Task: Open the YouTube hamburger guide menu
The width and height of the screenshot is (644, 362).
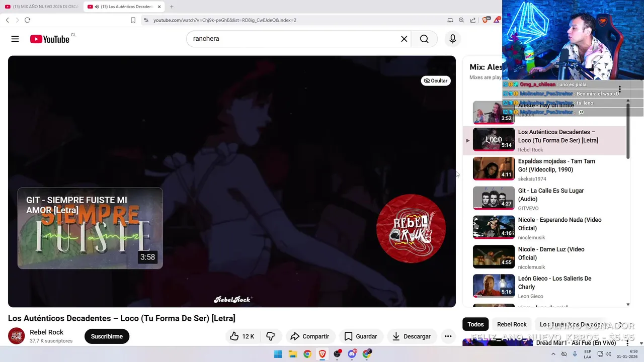Action: (x=15, y=39)
